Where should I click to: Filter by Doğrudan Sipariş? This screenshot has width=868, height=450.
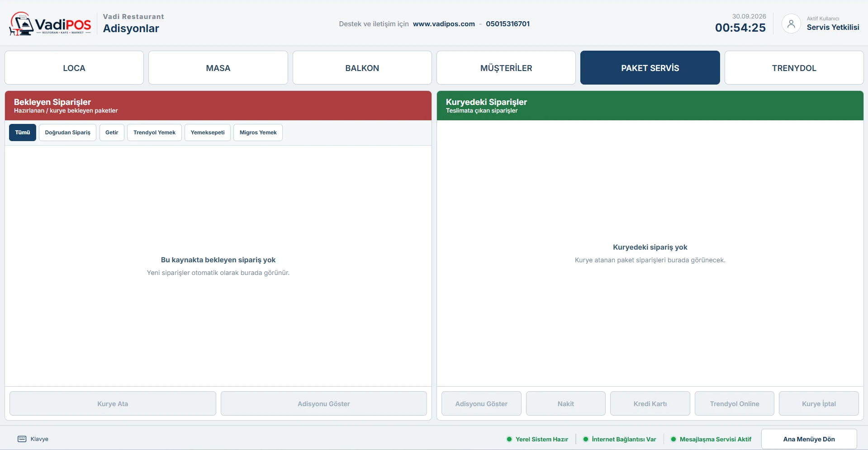pyautogui.click(x=68, y=133)
